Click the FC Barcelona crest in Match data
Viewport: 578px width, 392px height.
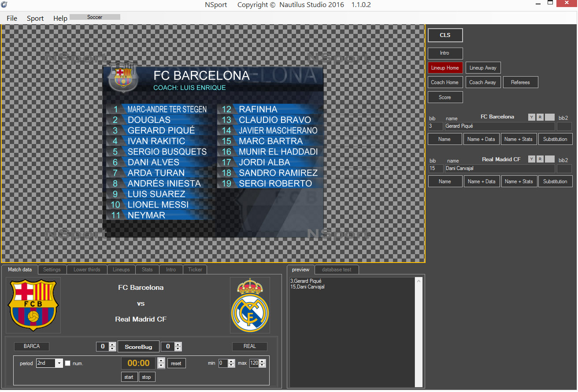33,305
